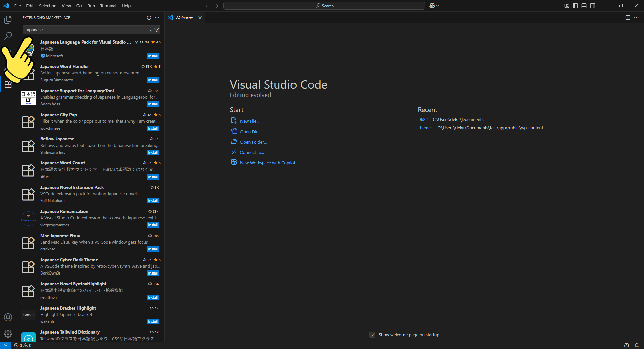Click the Open File link
The height and width of the screenshot is (349, 644).
click(250, 132)
